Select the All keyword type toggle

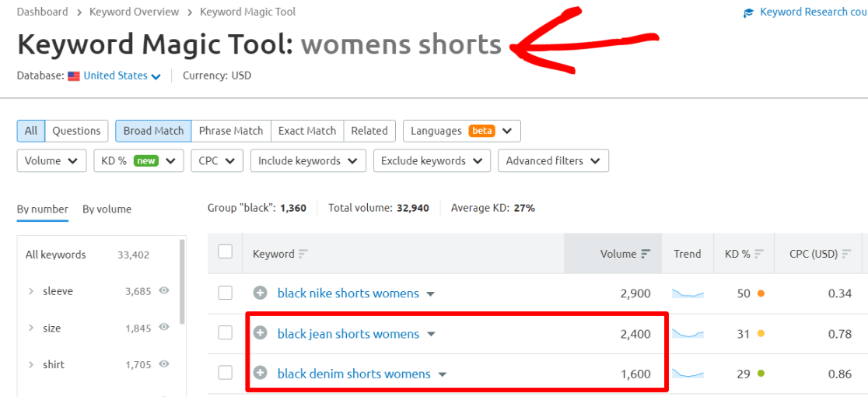pos(31,132)
